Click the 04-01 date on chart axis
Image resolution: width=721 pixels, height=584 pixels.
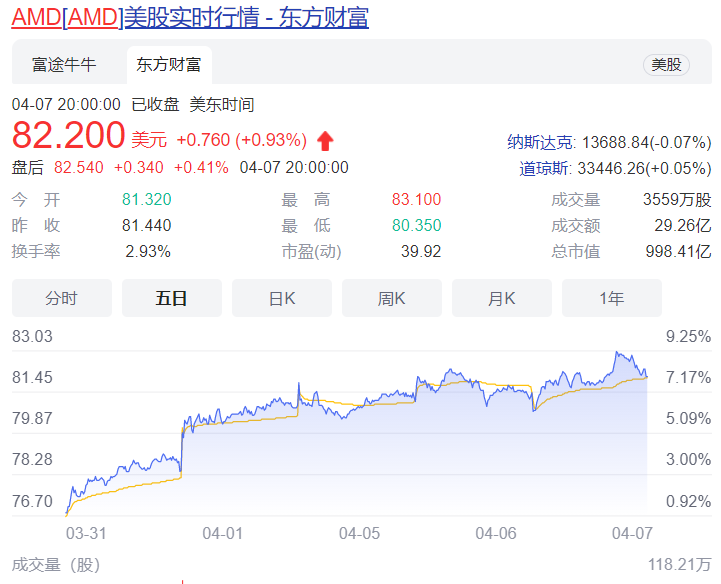click(x=223, y=533)
